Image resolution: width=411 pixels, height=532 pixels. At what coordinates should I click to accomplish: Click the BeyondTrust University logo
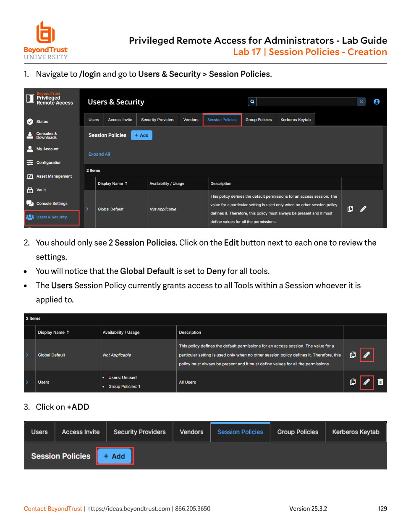tap(46, 40)
